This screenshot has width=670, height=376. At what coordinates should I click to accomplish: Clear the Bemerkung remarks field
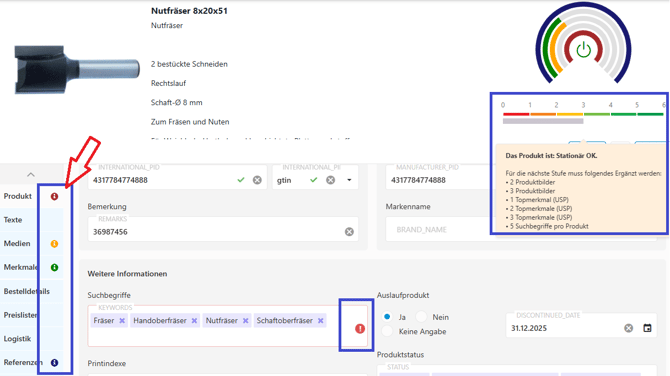click(349, 232)
